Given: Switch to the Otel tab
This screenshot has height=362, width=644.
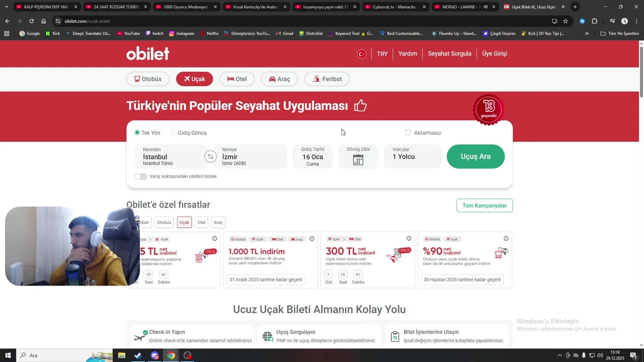Looking at the screenshot, I should 237,79.
